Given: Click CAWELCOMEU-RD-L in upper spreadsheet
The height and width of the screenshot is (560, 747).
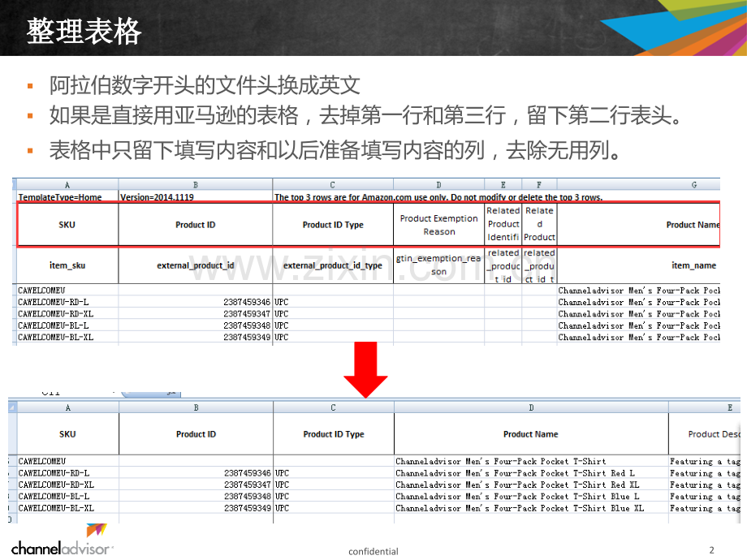Looking at the screenshot, I should coord(67,303).
